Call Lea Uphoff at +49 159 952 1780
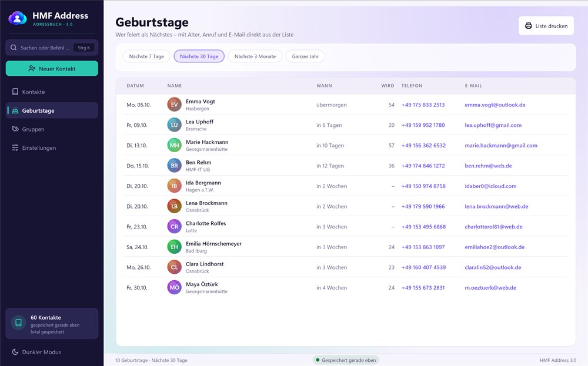 click(423, 125)
